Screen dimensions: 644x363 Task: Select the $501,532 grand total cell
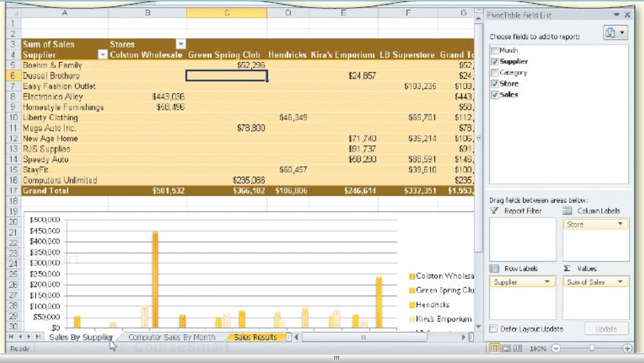click(x=147, y=191)
